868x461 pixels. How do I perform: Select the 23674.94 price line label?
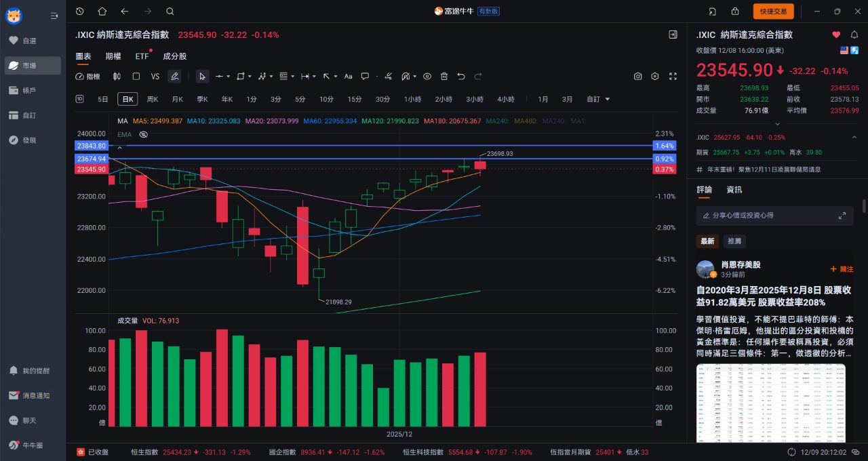coord(92,159)
